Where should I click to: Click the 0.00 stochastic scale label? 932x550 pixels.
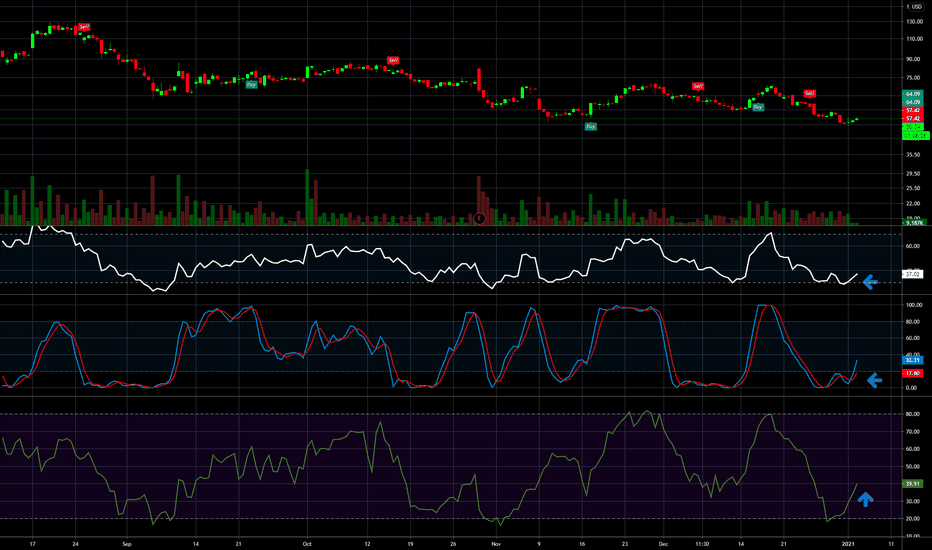(912, 388)
